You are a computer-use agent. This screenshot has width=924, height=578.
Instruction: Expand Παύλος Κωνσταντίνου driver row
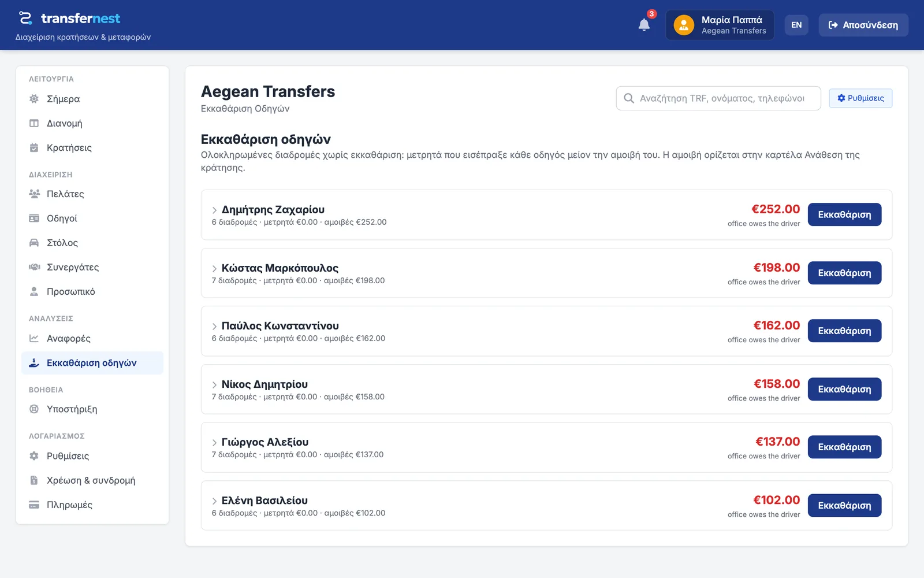[214, 327]
